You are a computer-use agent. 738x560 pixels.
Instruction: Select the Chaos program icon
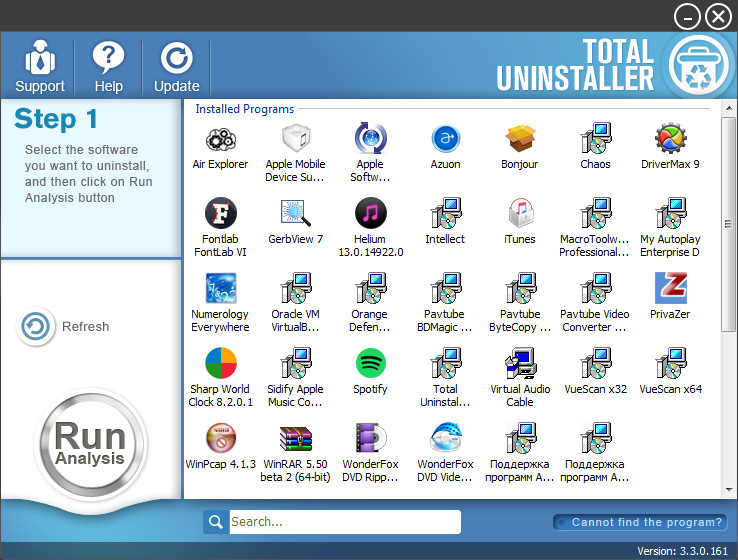point(595,138)
